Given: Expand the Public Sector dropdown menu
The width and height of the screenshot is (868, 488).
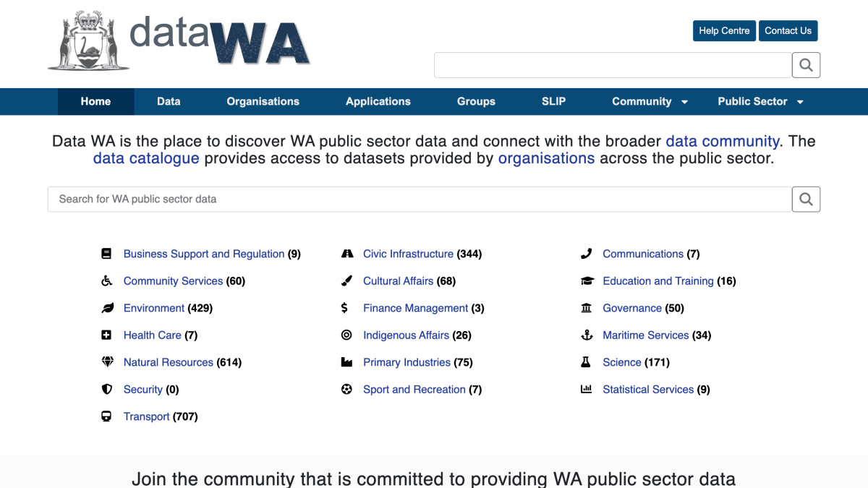Looking at the screenshot, I should point(760,102).
